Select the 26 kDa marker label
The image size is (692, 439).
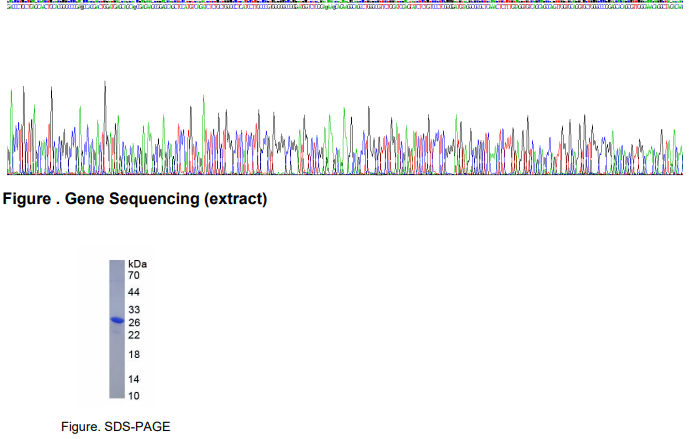[x=134, y=323]
